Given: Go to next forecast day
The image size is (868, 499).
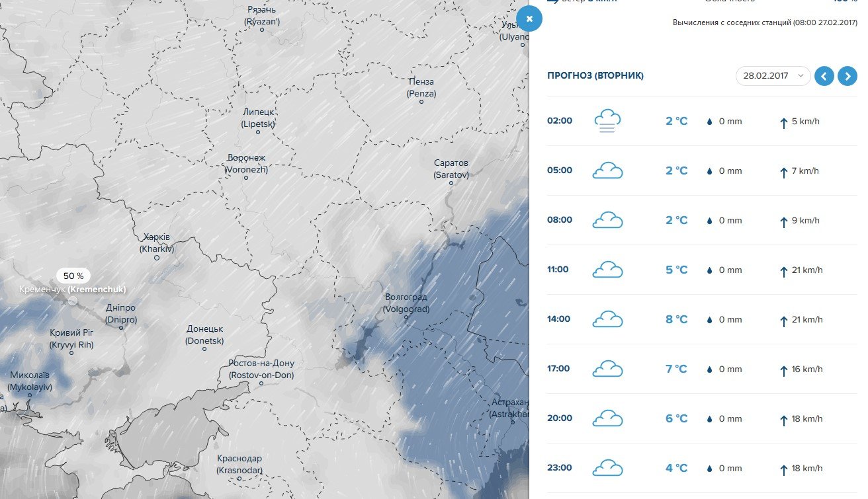Looking at the screenshot, I should [847, 76].
